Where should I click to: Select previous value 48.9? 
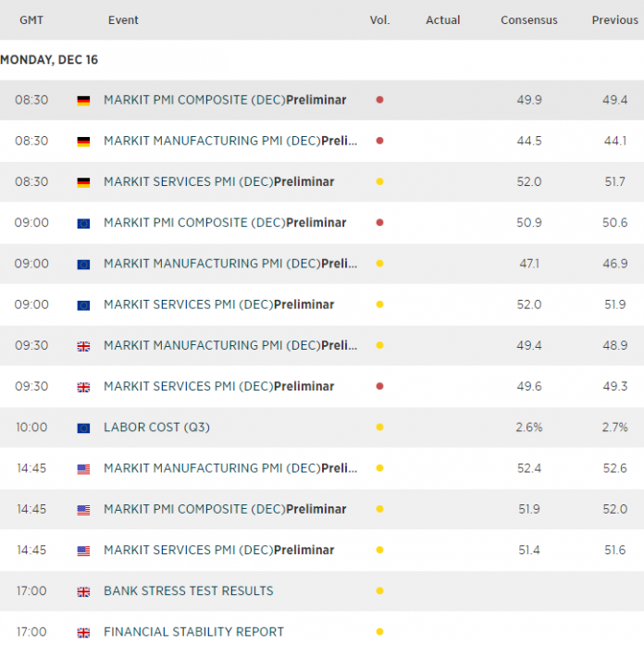[x=614, y=345]
